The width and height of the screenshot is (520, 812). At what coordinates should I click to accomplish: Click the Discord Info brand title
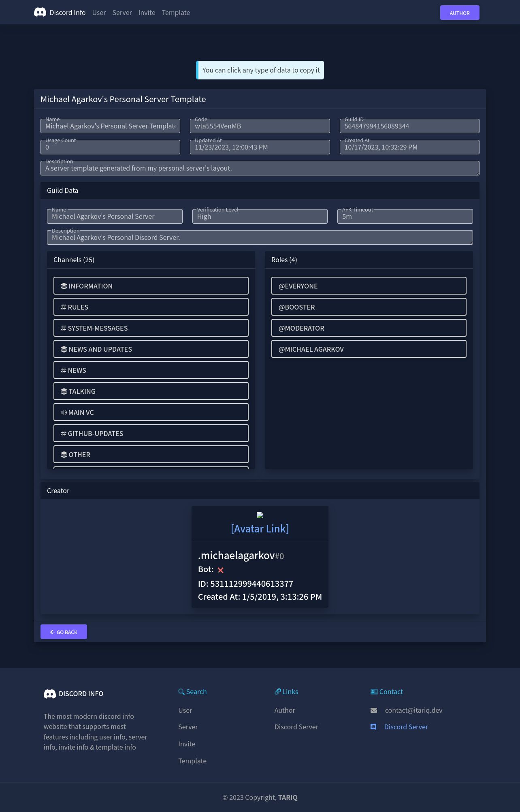click(68, 13)
